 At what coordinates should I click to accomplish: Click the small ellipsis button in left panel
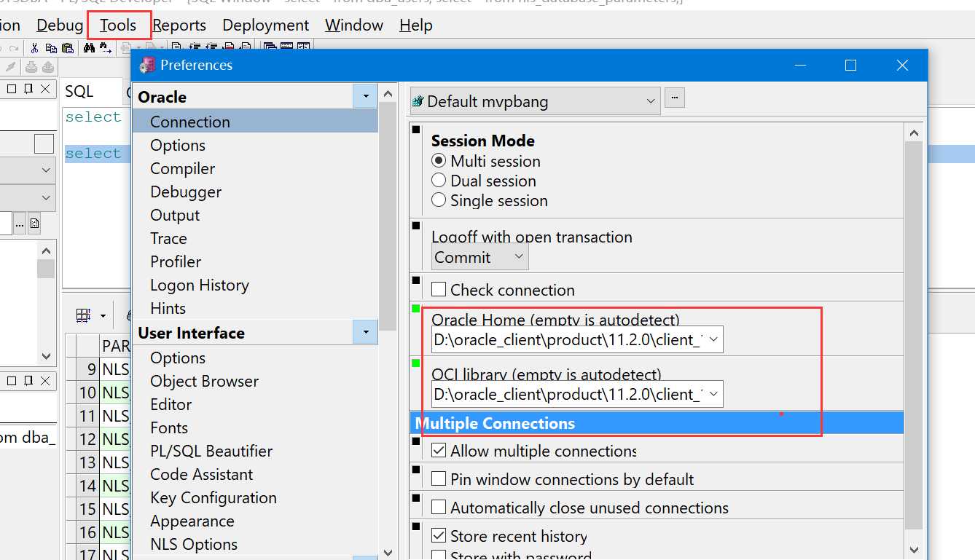(20, 224)
